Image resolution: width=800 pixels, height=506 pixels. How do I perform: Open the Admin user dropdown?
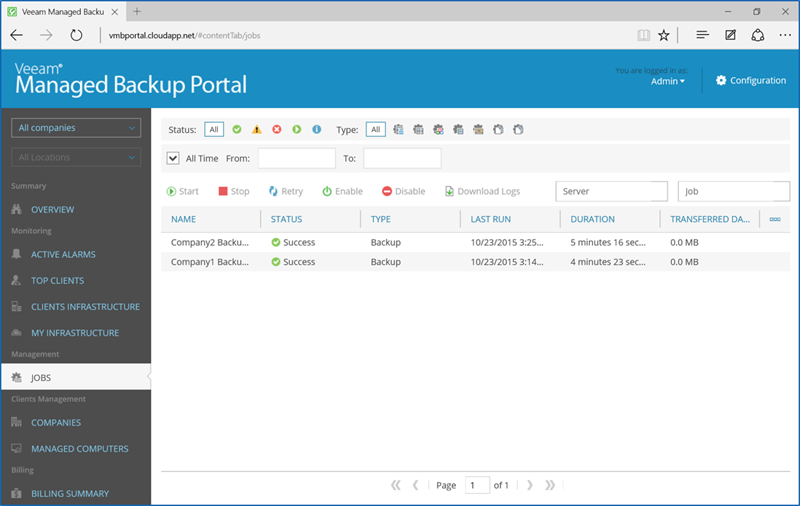pyautogui.click(x=668, y=82)
